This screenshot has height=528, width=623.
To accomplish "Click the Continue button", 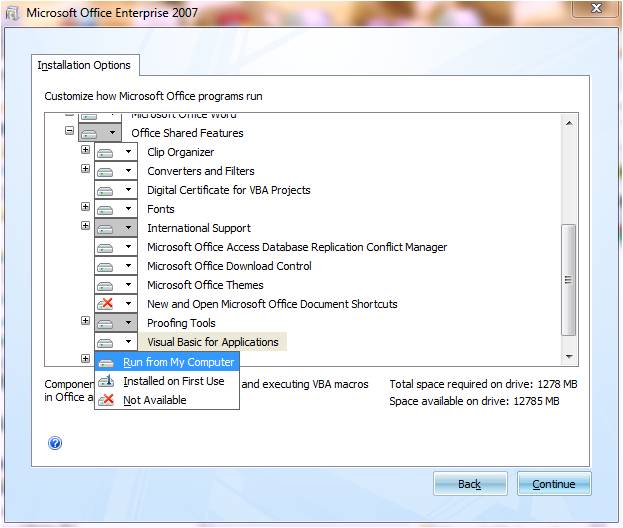I will click(554, 484).
